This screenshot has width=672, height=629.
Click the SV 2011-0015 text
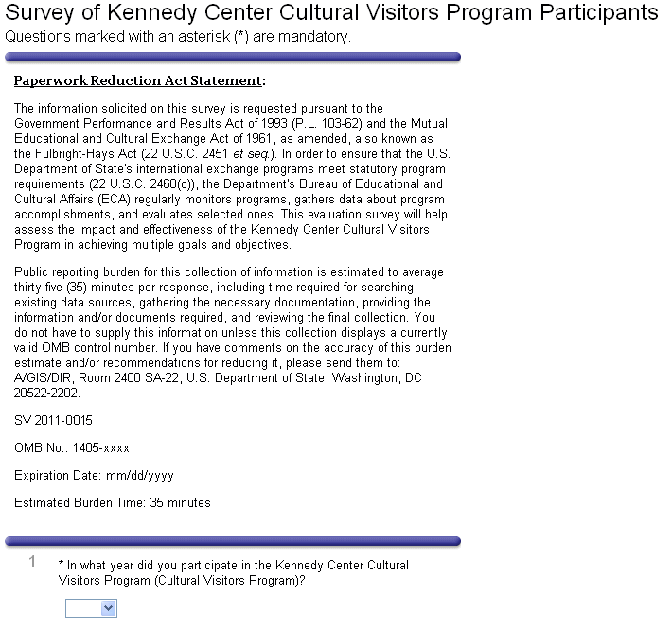pyautogui.click(x=53, y=420)
